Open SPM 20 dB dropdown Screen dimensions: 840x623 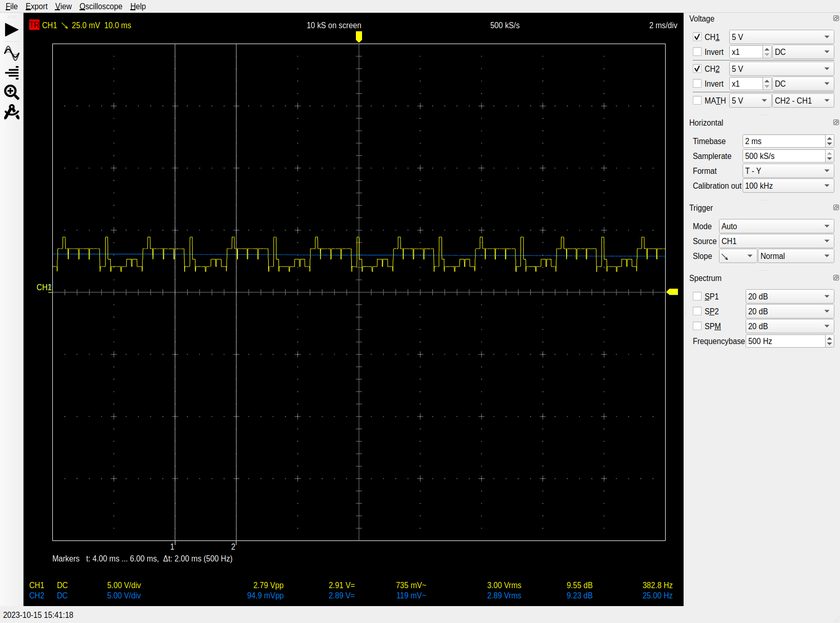coord(790,326)
